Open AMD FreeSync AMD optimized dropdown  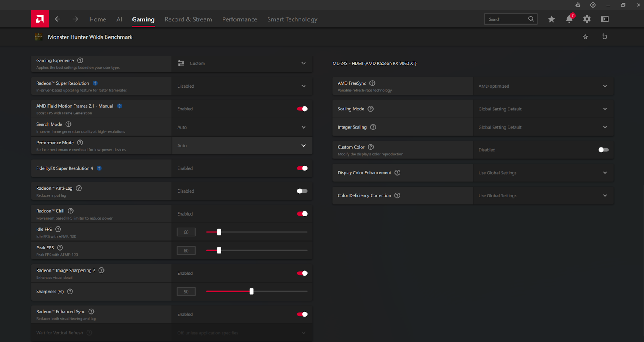(x=543, y=86)
